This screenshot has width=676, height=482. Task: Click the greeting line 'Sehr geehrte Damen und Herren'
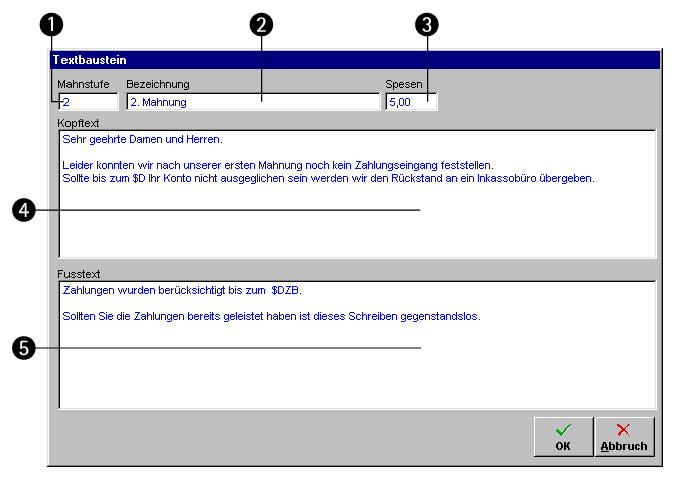coord(142,139)
